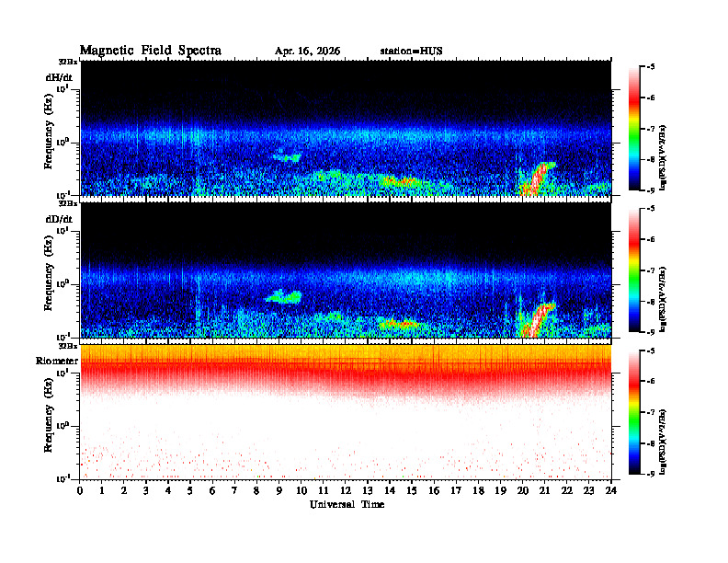Click the "32Hz" label of the dH/dt panel

(x=68, y=62)
